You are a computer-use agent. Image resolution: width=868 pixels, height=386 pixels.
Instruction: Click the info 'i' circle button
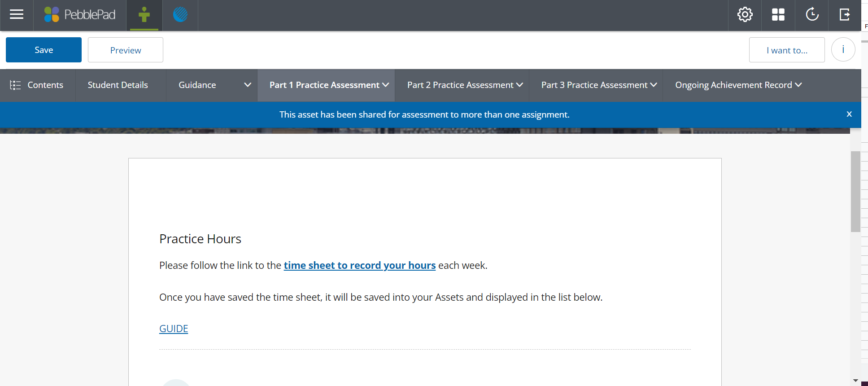click(843, 50)
